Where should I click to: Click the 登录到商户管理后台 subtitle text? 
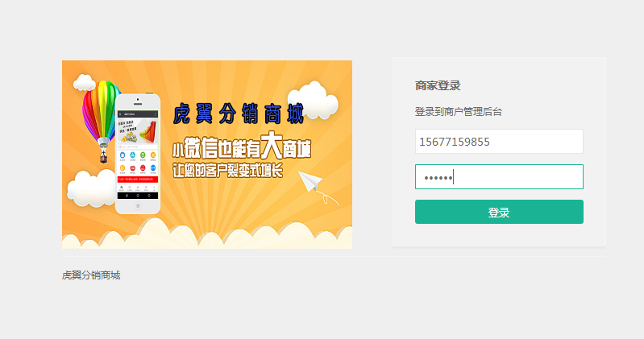pos(459,112)
